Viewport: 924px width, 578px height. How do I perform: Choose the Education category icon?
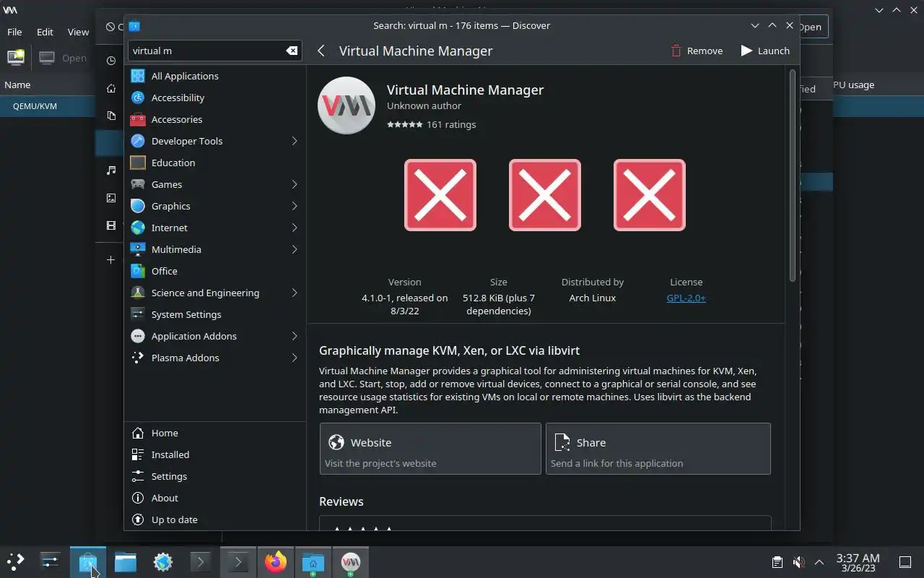[x=138, y=163]
